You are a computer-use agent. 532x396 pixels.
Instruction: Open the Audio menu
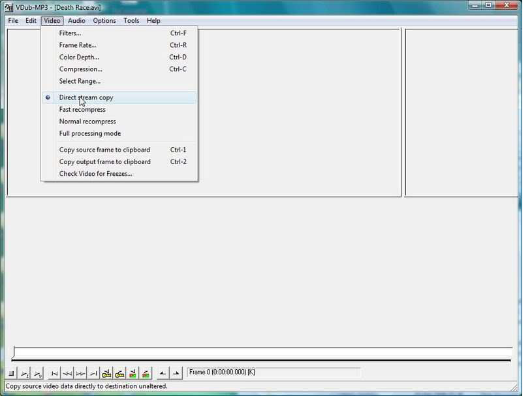(x=76, y=21)
